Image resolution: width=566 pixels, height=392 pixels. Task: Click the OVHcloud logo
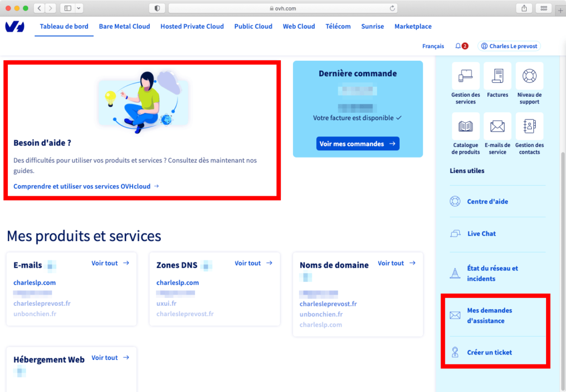[15, 27]
